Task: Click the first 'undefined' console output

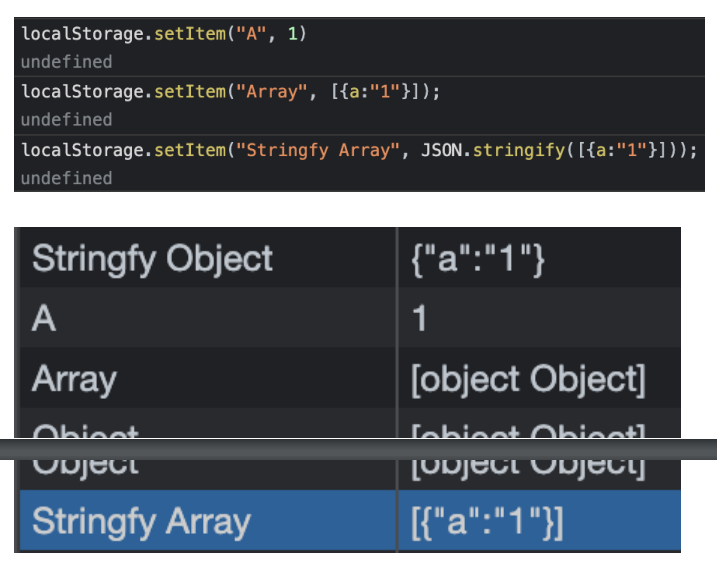Action: (66, 62)
